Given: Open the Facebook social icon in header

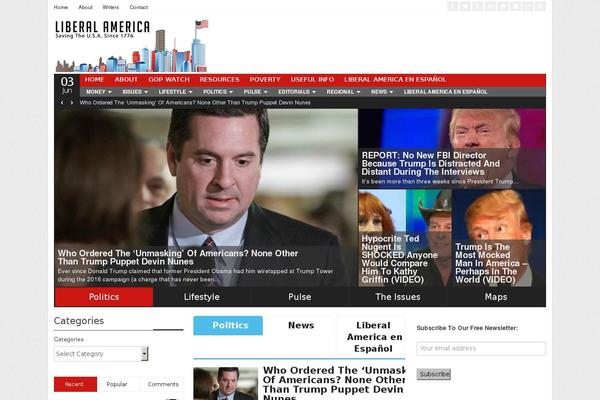Looking at the screenshot, I should (453, 6).
